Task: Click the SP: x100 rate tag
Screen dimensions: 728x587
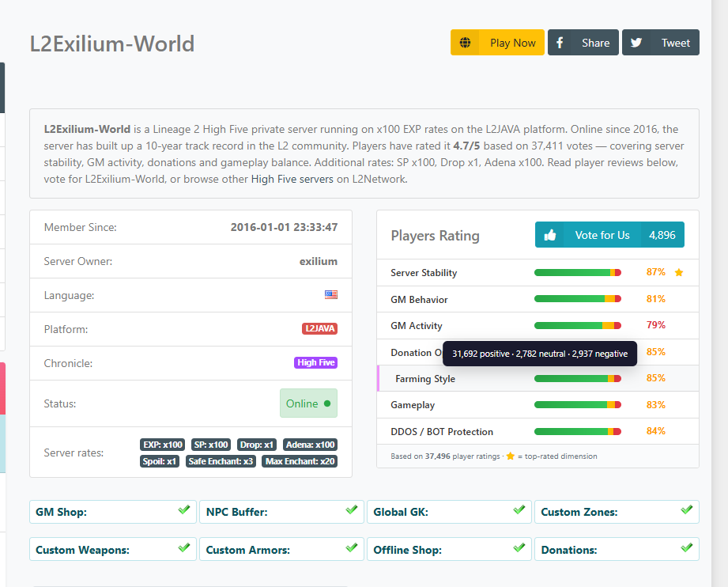Action: [x=211, y=445]
